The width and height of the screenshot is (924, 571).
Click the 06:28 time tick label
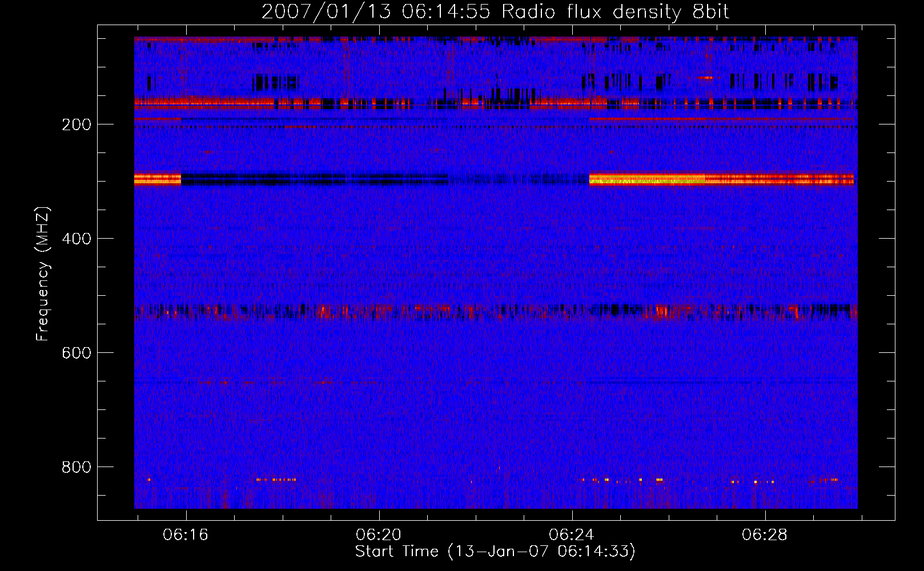[x=765, y=535]
